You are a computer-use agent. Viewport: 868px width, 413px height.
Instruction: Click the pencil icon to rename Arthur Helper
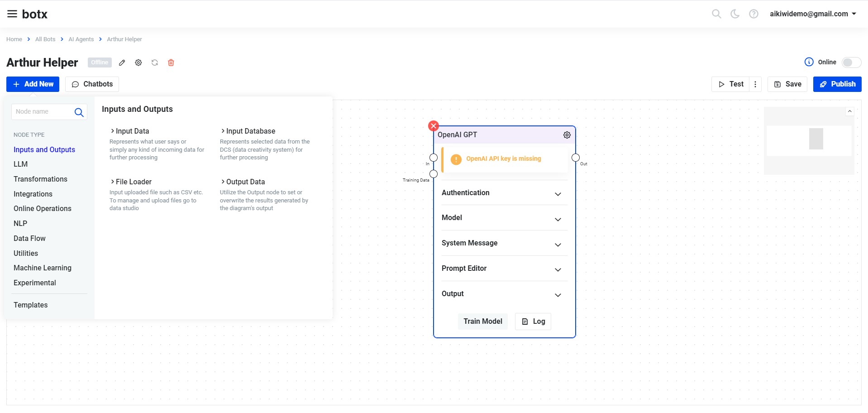122,62
